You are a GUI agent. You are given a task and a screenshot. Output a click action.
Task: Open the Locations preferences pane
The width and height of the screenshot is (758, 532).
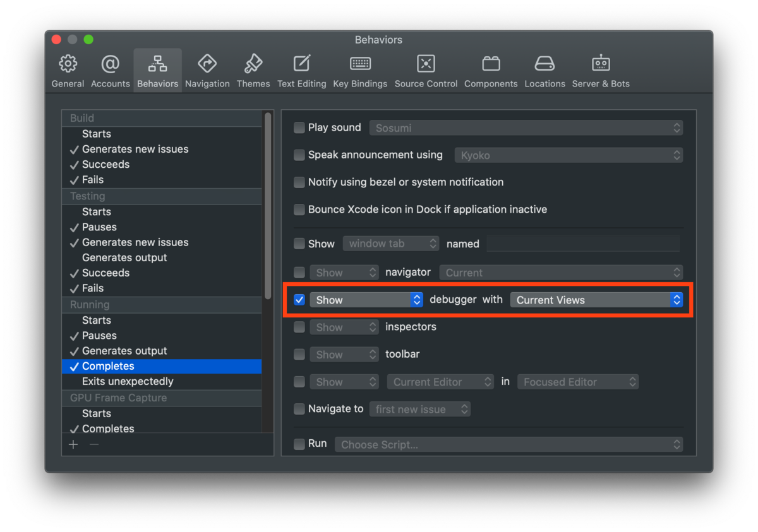pos(544,71)
